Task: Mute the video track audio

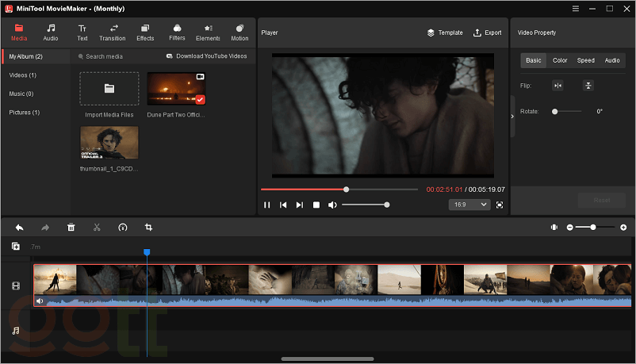Action: tap(40, 301)
